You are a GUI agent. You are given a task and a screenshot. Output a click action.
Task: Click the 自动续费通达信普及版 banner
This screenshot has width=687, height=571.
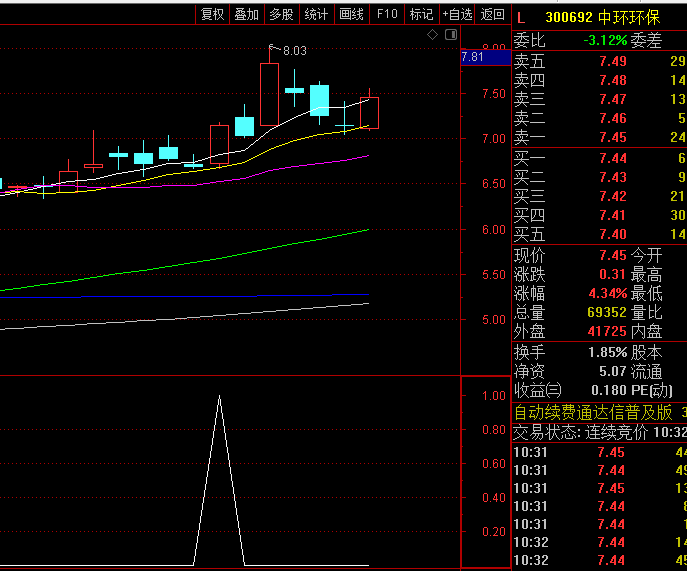[x=595, y=412]
